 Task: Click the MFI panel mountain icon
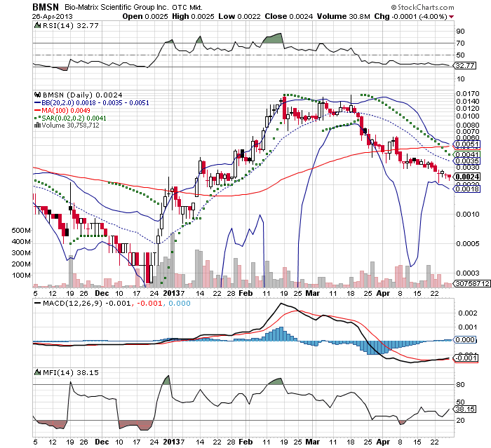point(37,372)
